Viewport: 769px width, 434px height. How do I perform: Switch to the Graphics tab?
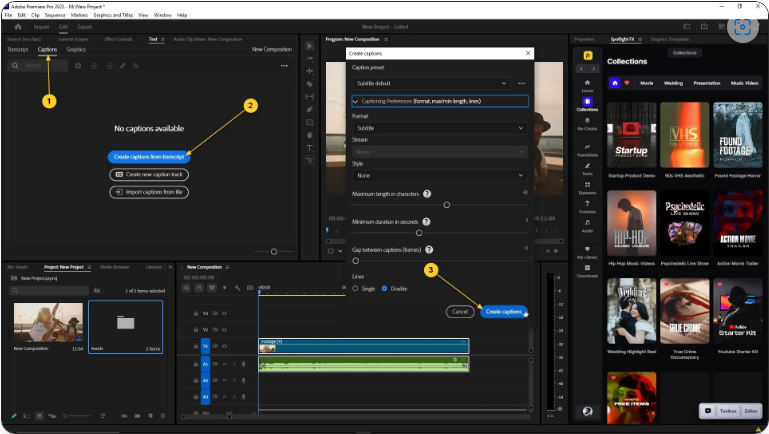76,50
